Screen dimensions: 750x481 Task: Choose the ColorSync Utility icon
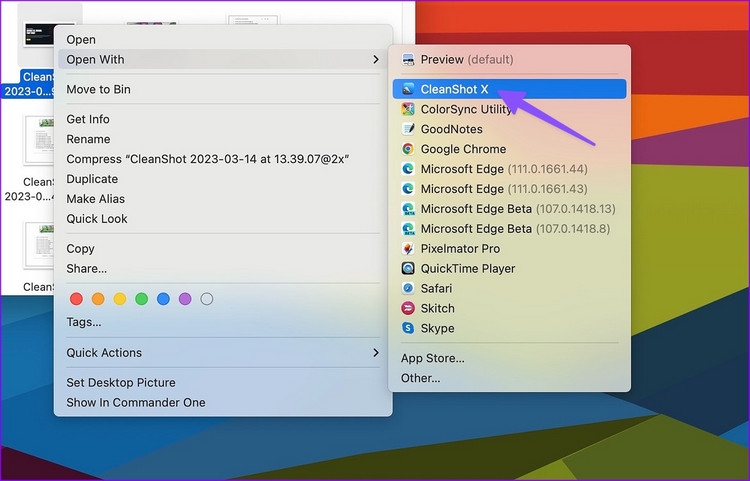(x=408, y=109)
